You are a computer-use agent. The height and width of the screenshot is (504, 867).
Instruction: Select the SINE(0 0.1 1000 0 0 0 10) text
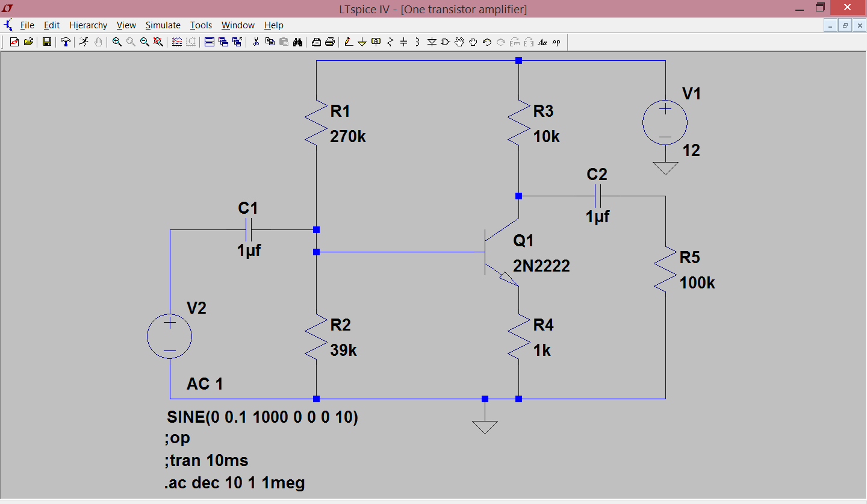point(263,417)
